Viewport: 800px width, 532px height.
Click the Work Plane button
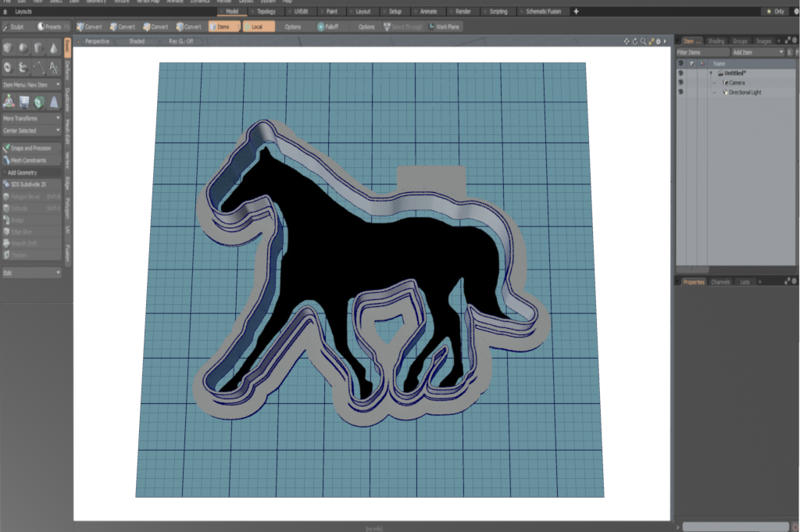click(444, 27)
